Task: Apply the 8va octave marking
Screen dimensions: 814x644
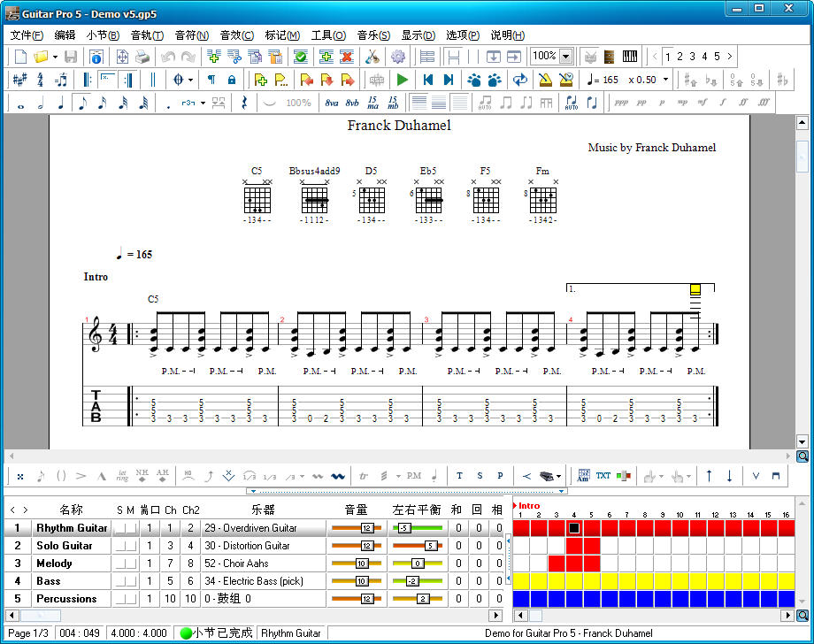Action: (x=331, y=103)
